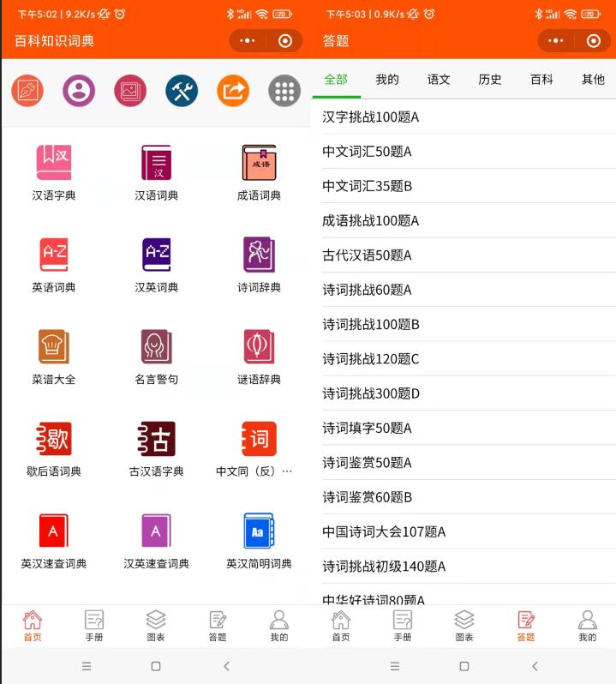Open the blue hammer-and-wrench tools icon

182,91
